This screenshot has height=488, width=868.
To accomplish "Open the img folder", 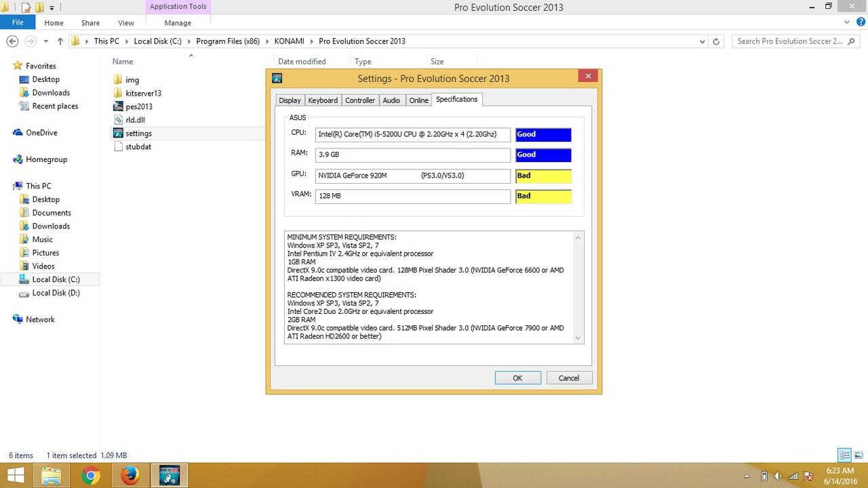I will pyautogui.click(x=125, y=80).
